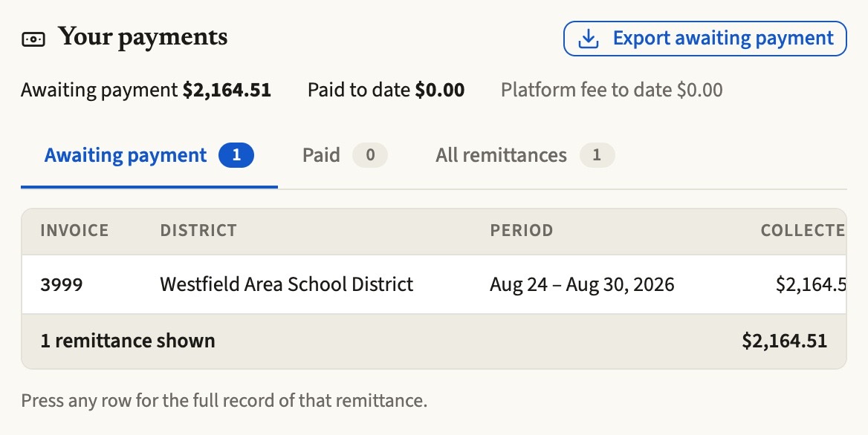Open Westfield Area School District row
The height and width of the screenshot is (435, 868).
click(434, 284)
